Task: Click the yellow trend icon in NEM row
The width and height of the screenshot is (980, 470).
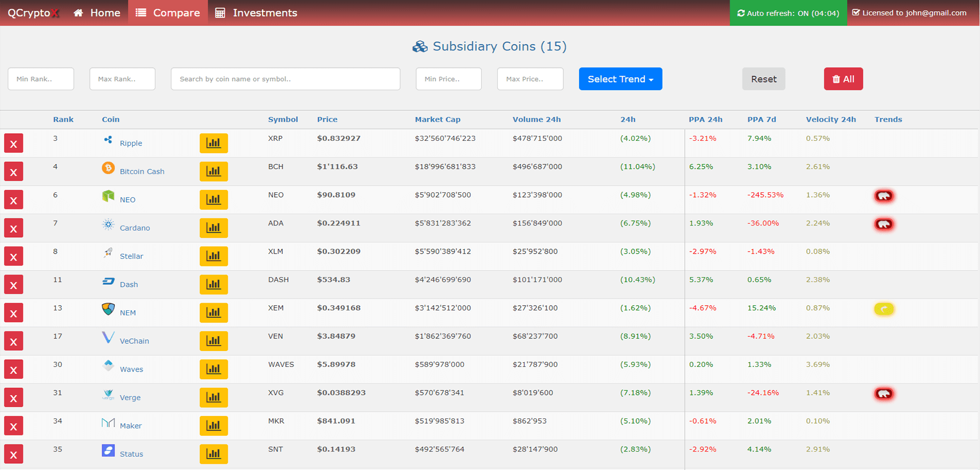Action: [x=884, y=309]
